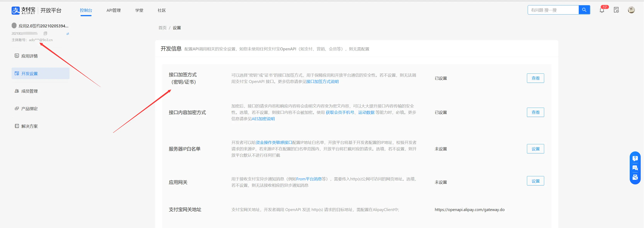Click the 主体账号 ado***@9o3.cn text

point(32,40)
